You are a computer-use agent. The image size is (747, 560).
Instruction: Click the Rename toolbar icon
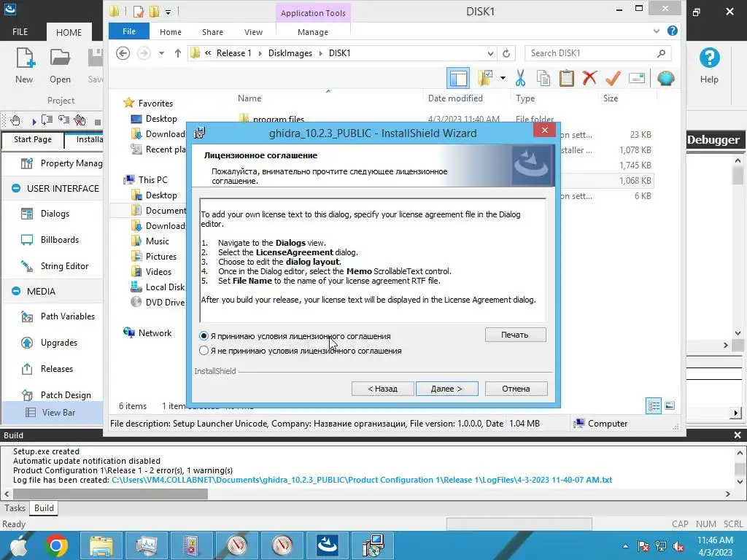tap(636, 78)
